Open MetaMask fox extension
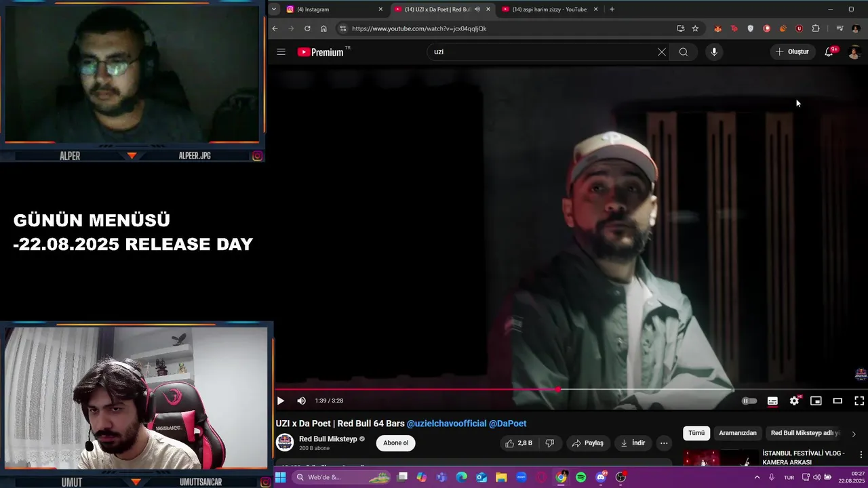Screen dimensions: 868x488 tap(717, 28)
